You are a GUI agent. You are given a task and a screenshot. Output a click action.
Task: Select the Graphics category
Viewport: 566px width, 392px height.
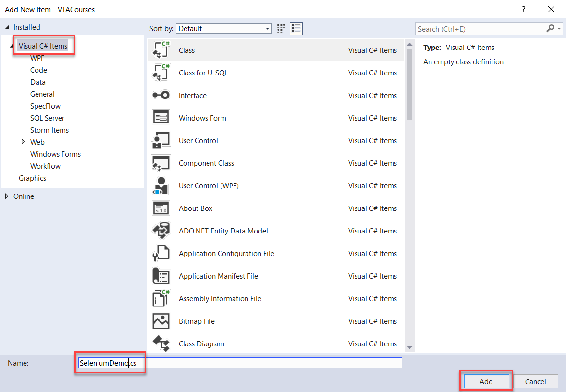coord(33,178)
